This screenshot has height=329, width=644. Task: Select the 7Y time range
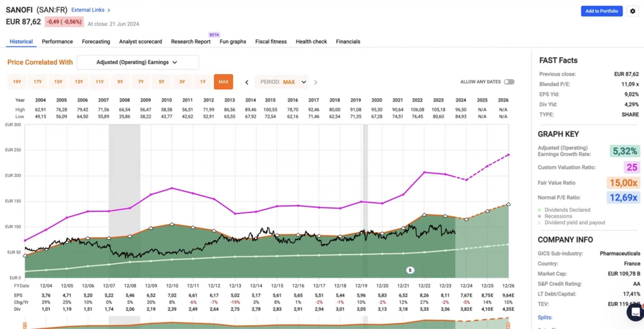141,82
